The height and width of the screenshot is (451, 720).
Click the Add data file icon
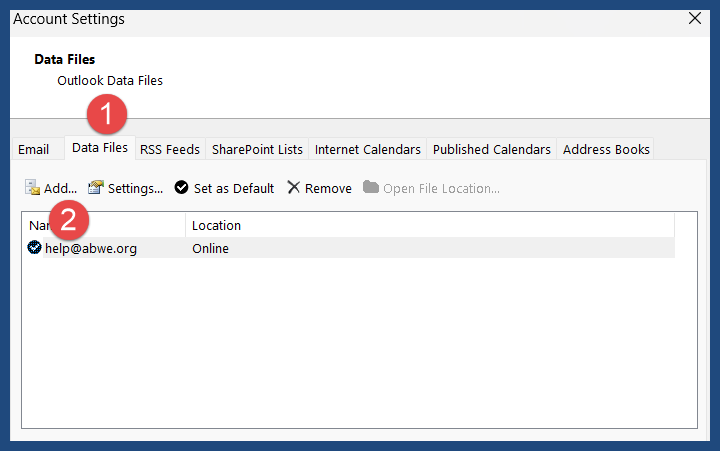(x=32, y=187)
